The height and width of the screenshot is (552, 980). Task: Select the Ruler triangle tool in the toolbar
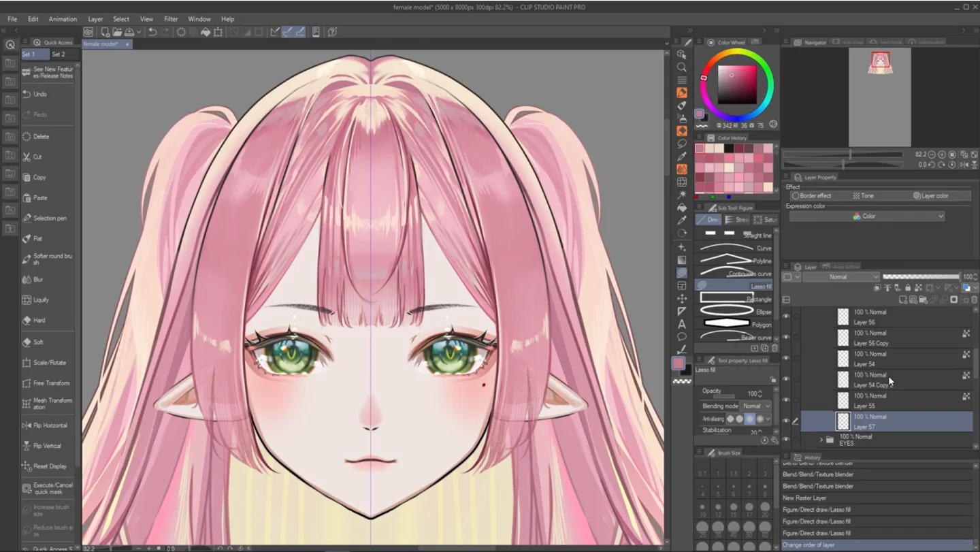pos(682,311)
